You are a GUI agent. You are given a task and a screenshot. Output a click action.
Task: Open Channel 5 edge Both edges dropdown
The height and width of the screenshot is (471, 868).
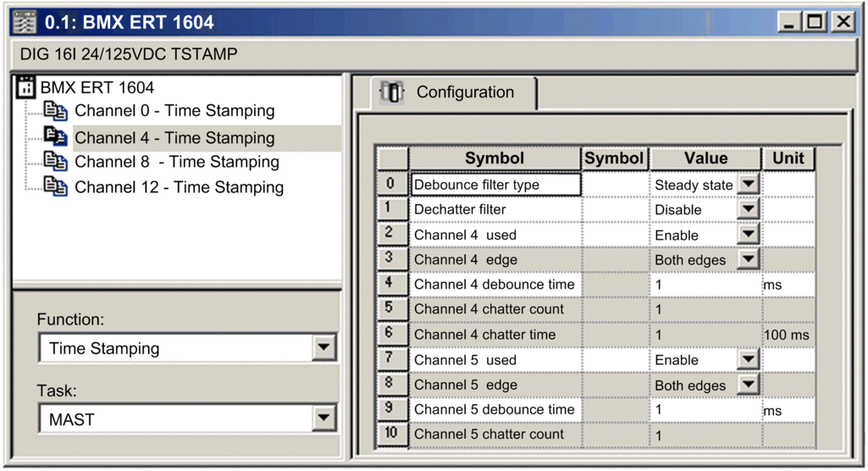(x=749, y=384)
